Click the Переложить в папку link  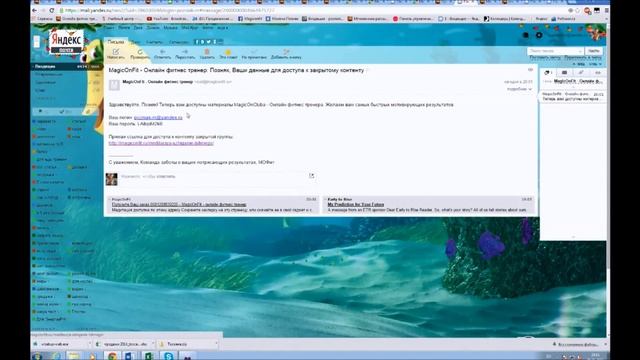(x=583, y=58)
